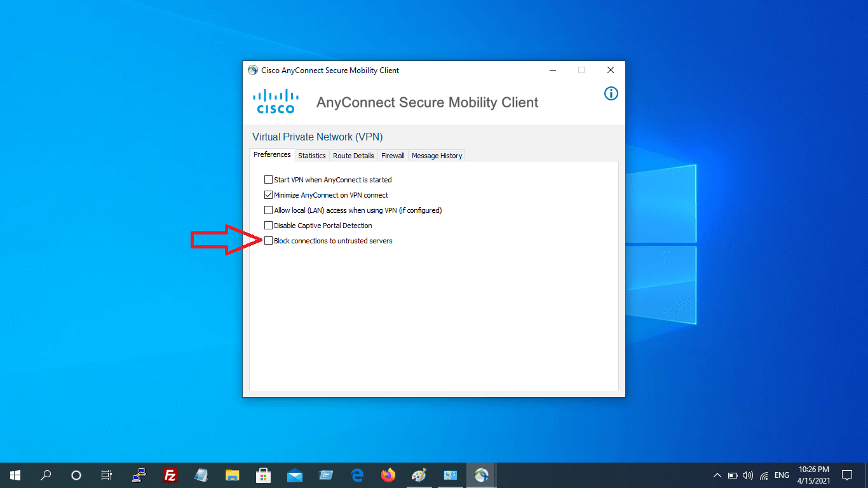The height and width of the screenshot is (488, 868).
Task: Open the Route Details tab
Action: [353, 156]
